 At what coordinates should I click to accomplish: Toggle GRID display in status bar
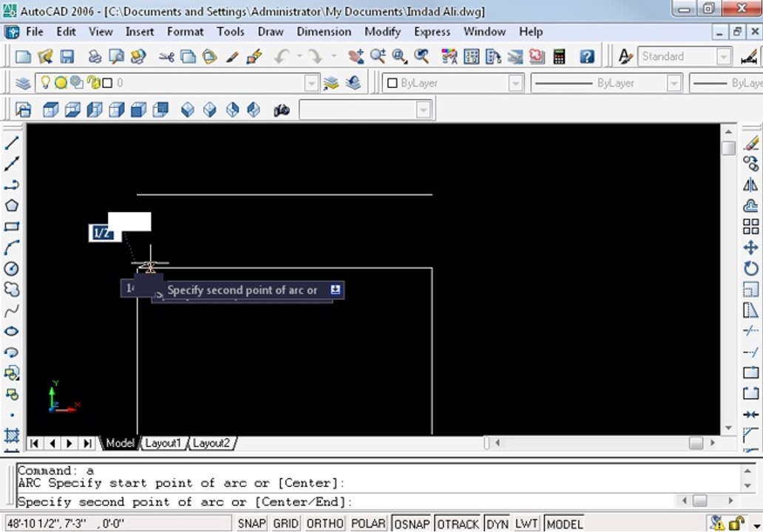coord(285,524)
